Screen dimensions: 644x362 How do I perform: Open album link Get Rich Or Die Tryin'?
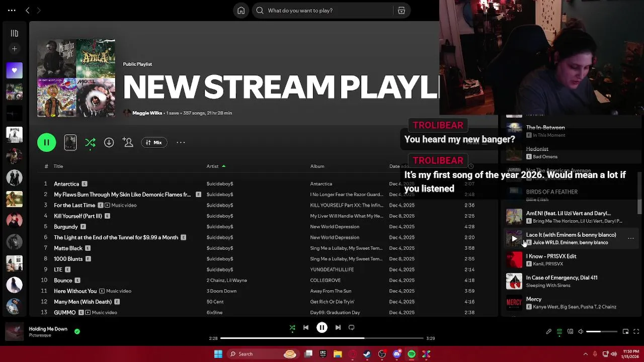tap(332, 302)
